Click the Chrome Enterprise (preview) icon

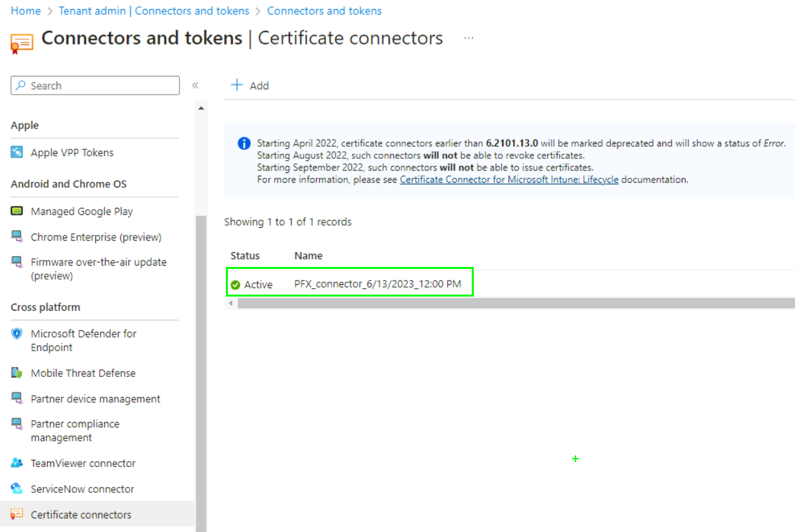click(x=17, y=237)
